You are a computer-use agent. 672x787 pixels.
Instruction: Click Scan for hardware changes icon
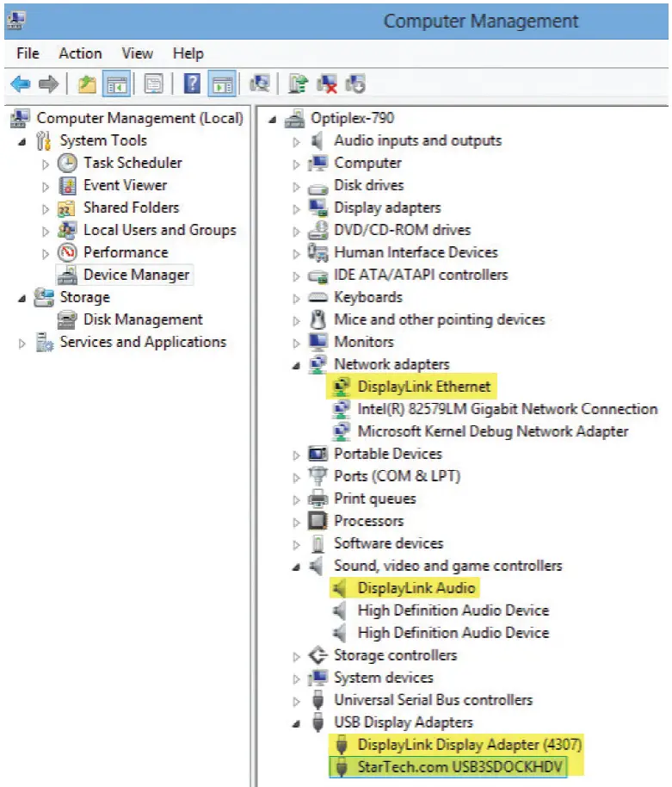click(x=260, y=84)
